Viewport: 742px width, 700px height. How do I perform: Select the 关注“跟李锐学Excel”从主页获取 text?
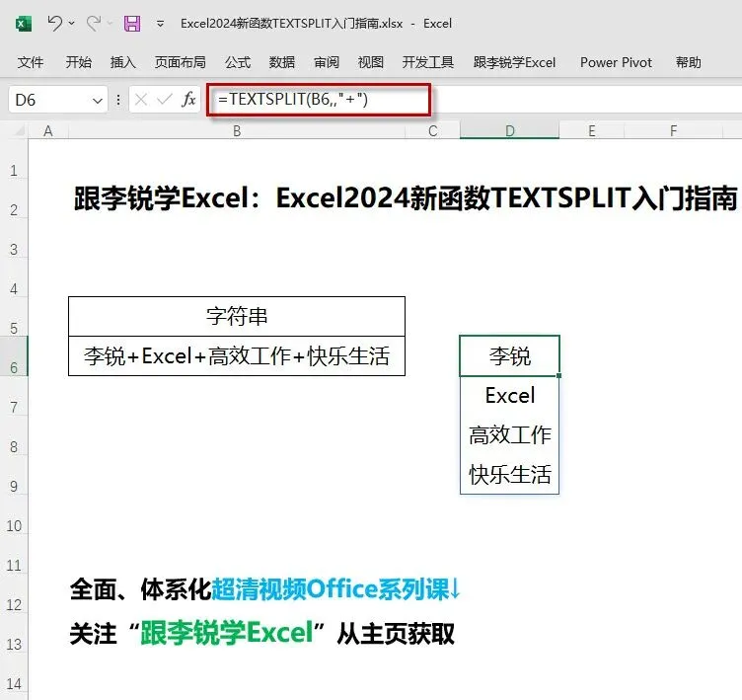tap(261, 633)
